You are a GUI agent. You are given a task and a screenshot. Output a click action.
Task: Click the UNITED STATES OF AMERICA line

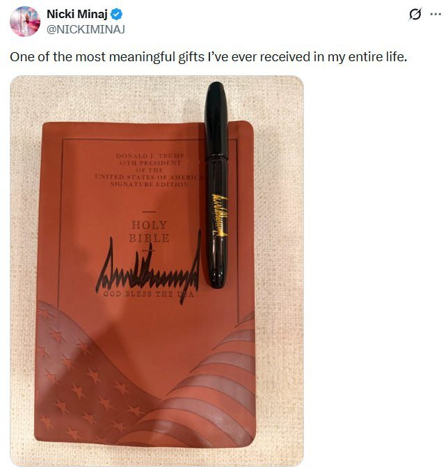pos(149,177)
